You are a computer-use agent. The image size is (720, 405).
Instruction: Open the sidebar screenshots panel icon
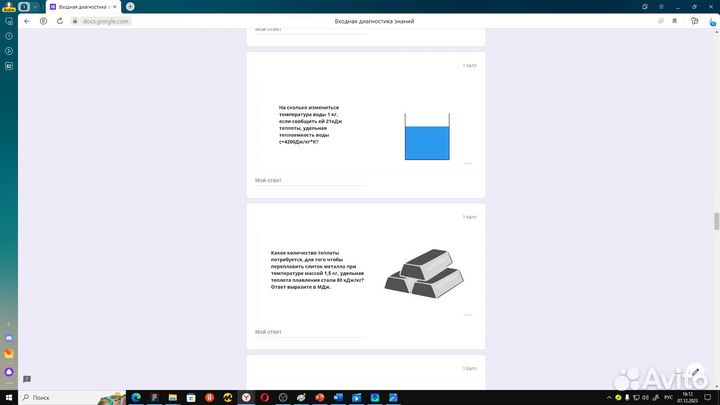pyautogui.click(x=9, y=21)
